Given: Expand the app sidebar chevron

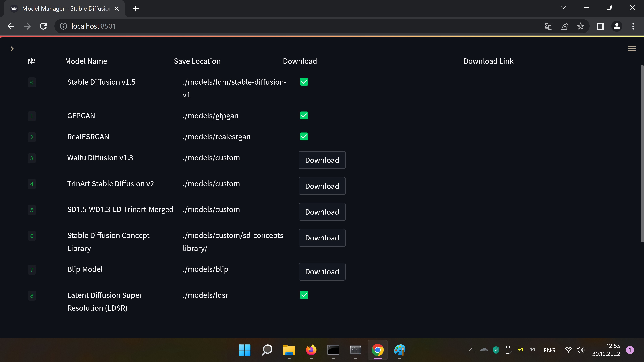Looking at the screenshot, I should click(x=12, y=48).
